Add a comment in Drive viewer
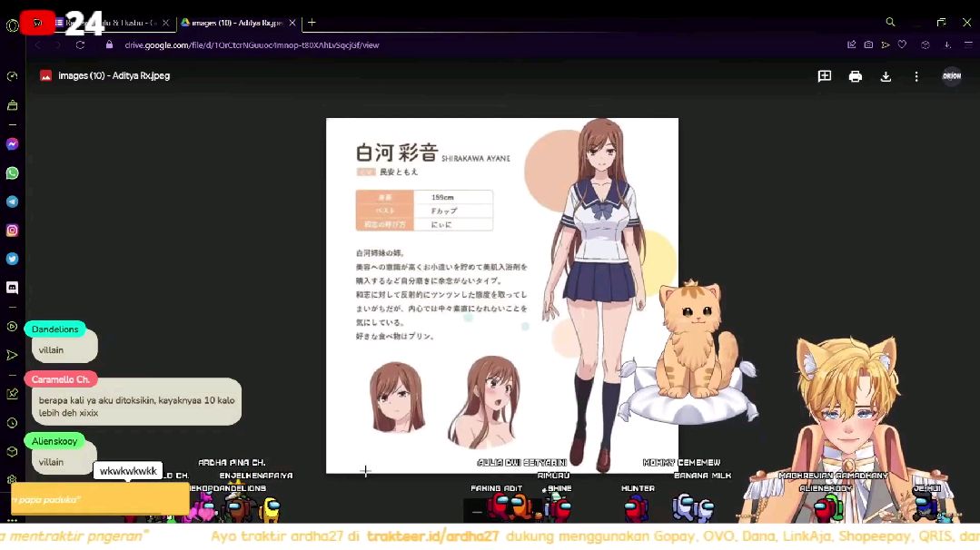This screenshot has width=980, height=550. click(x=825, y=76)
